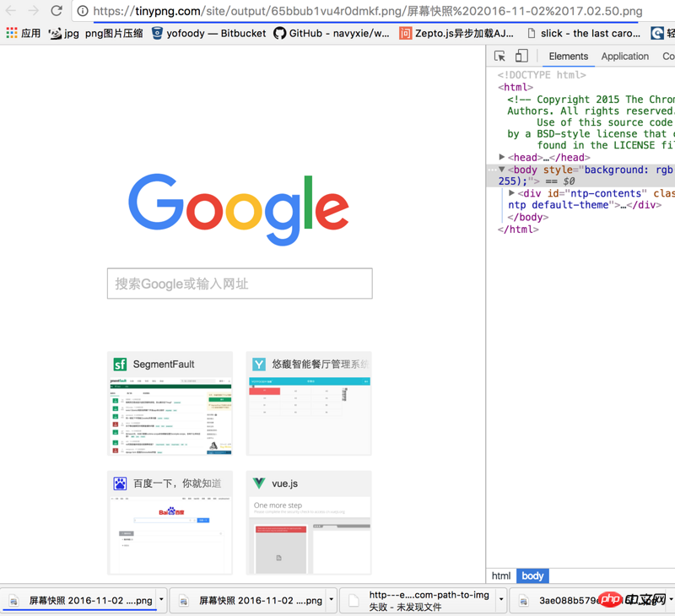Click the 3ae088b579 download file icon
Viewport: 675px width, 616px height.
523,601
